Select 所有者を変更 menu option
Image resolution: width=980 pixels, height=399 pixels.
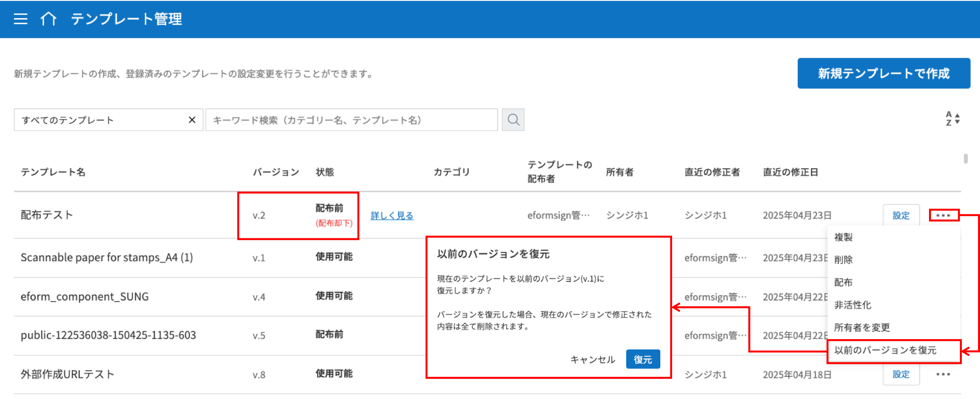862,327
